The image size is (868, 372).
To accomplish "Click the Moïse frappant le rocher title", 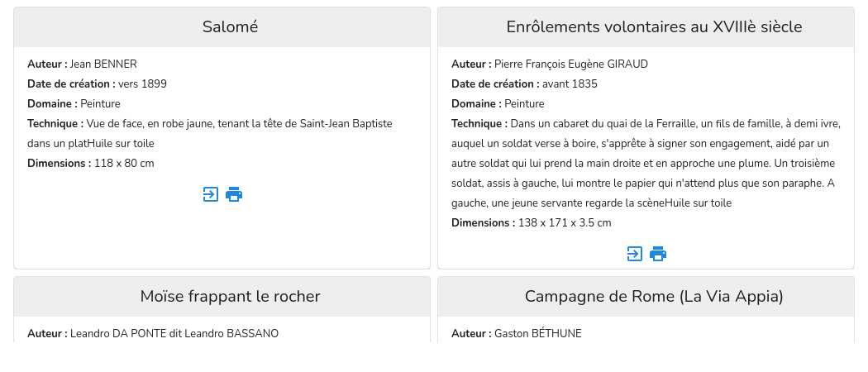I will [230, 297].
